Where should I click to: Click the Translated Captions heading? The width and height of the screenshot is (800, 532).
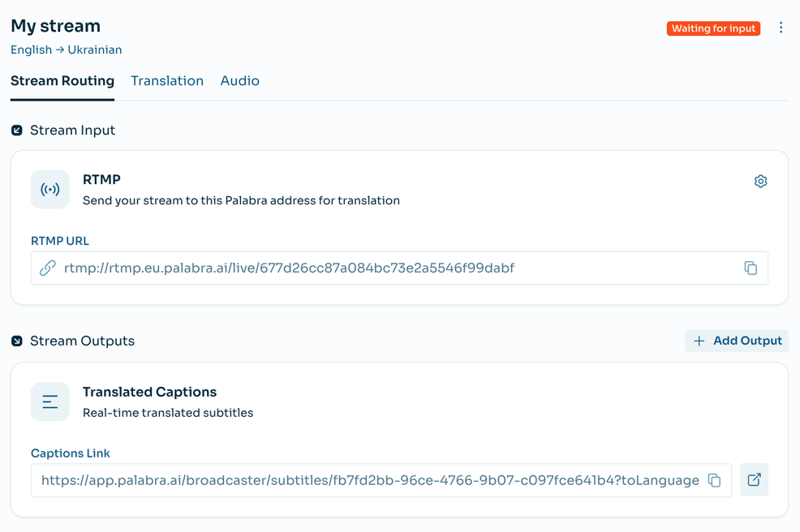[149, 393]
